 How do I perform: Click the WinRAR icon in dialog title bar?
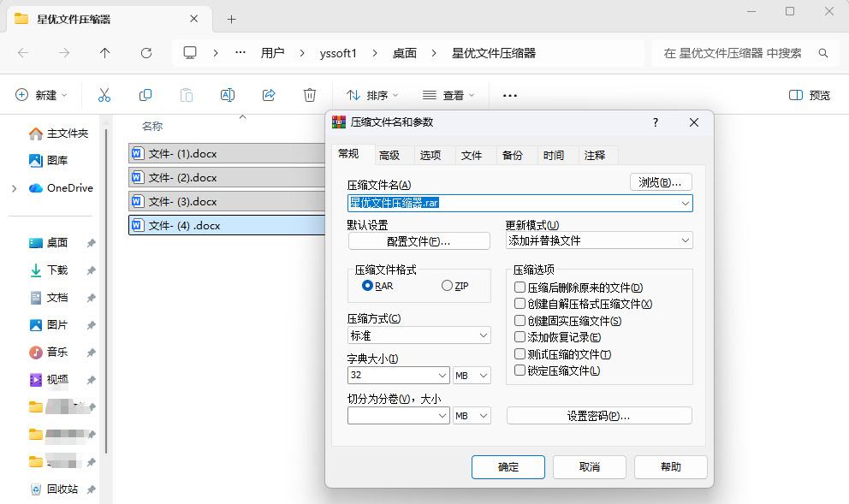(x=338, y=122)
